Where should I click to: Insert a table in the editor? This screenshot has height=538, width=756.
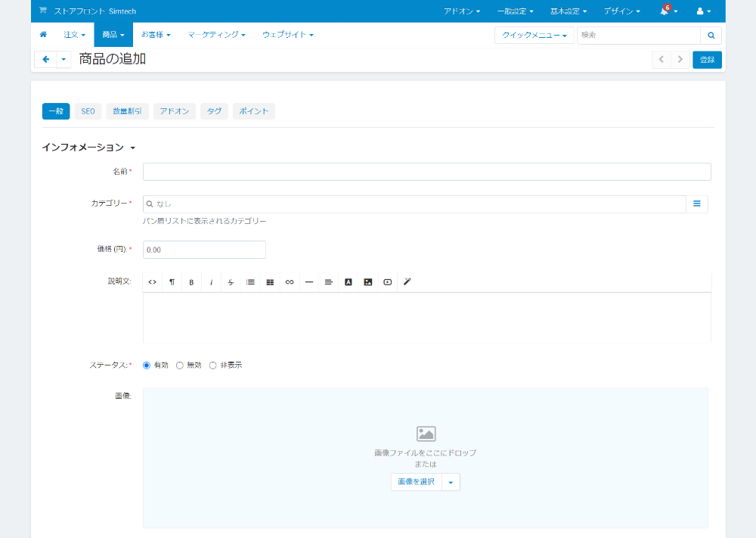(x=270, y=282)
